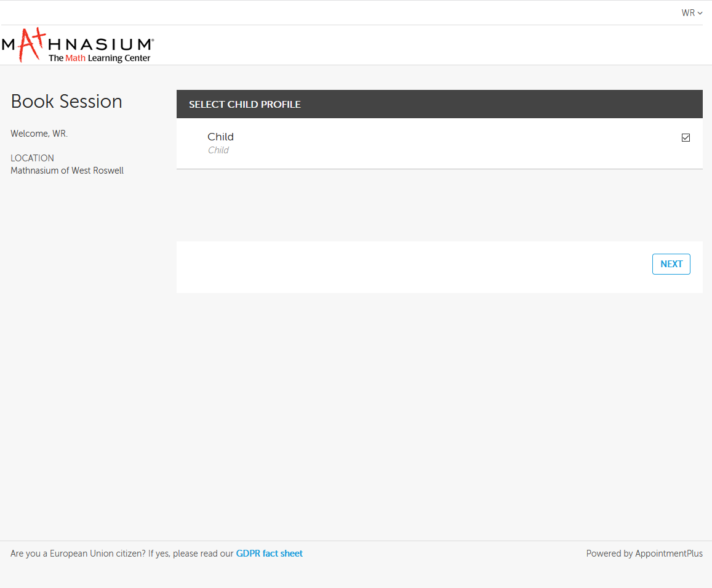The image size is (712, 588).
Task: Click the Mathnasium logo
Action: (78, 45)
